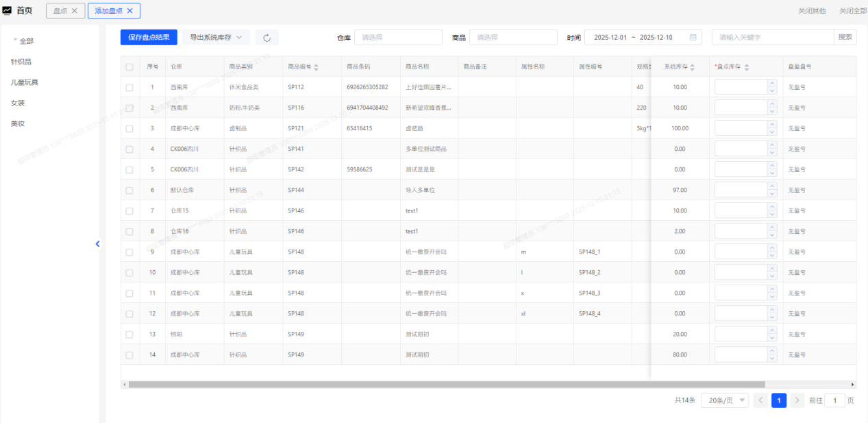Select all rows with header checkbox
The image size is (868, 423).
pyautogui.click(x=130, y=67)
